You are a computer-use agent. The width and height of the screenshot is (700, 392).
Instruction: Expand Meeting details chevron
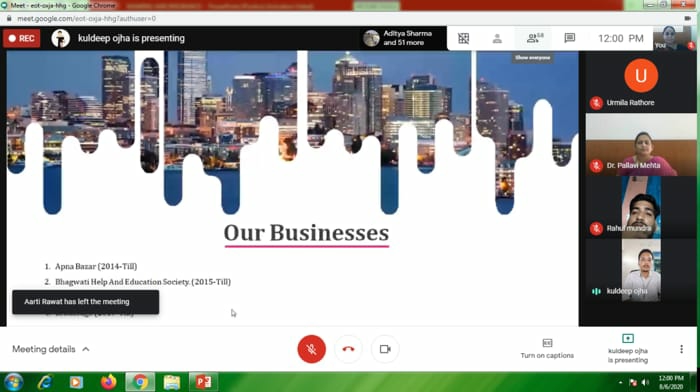point(86,349)
